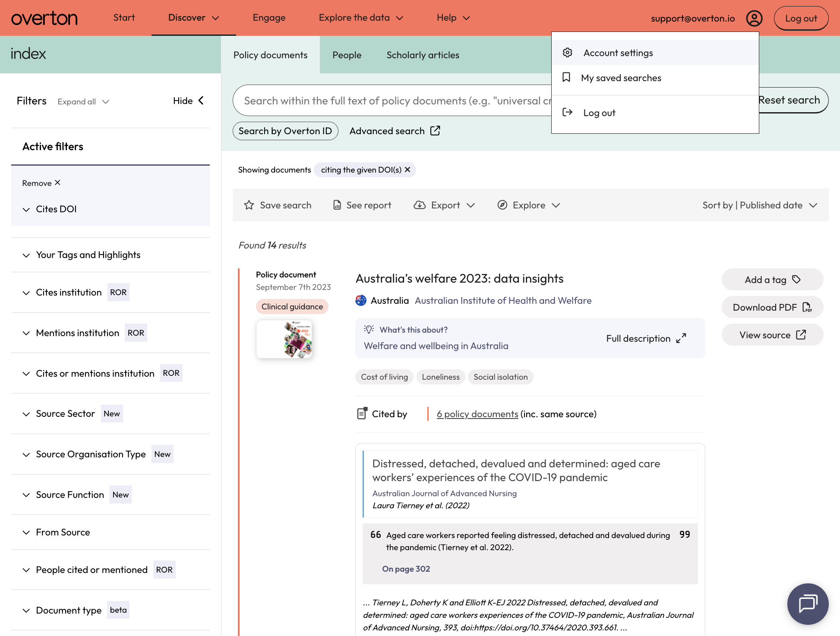
Task: Open View source external link
Action: pos(772,335)
